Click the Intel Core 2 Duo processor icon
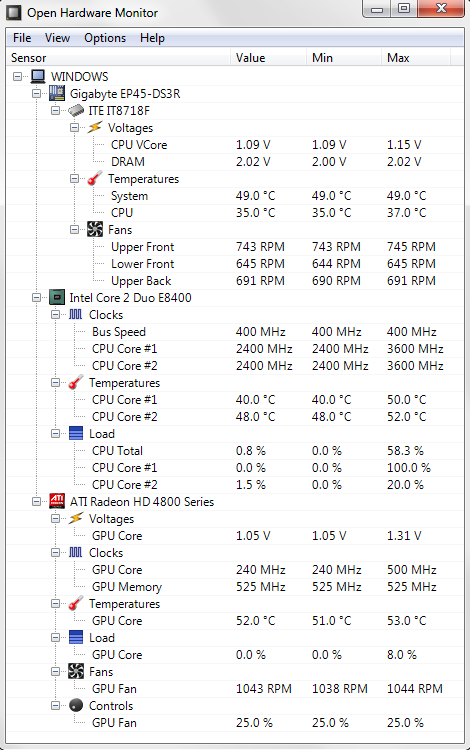 pos(57,298)
